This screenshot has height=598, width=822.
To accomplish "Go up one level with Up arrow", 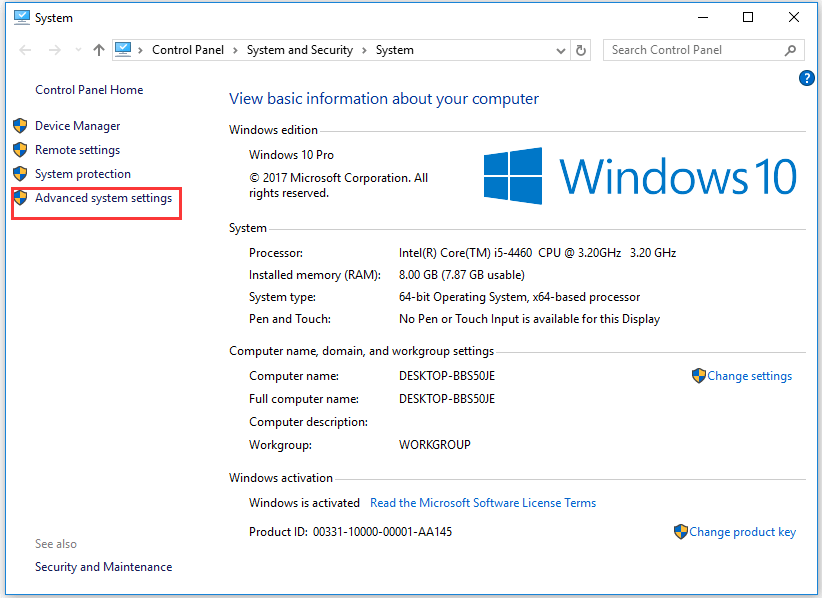I will coord(99,50).
